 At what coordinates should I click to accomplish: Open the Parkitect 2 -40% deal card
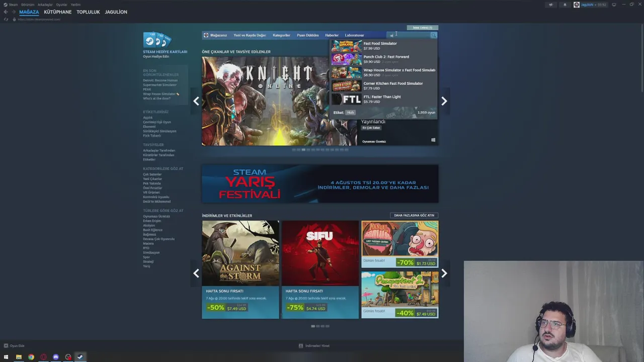pos(399,295)
